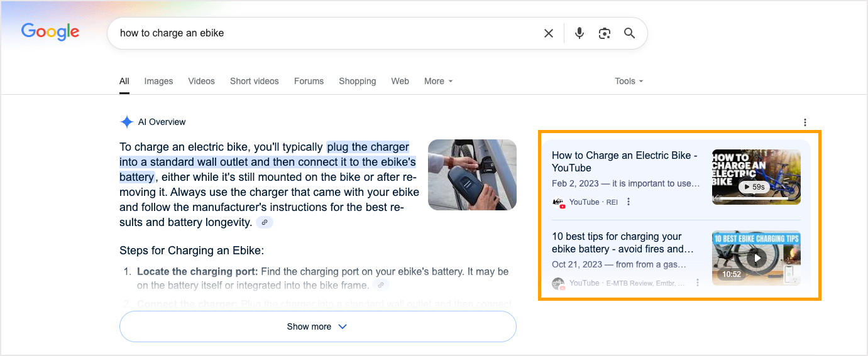Image resolution: width=868 pixels, height=356 pixels.
Task: Click link icon after charging port step
Action: pyautogui.click(x=380, y=285)
